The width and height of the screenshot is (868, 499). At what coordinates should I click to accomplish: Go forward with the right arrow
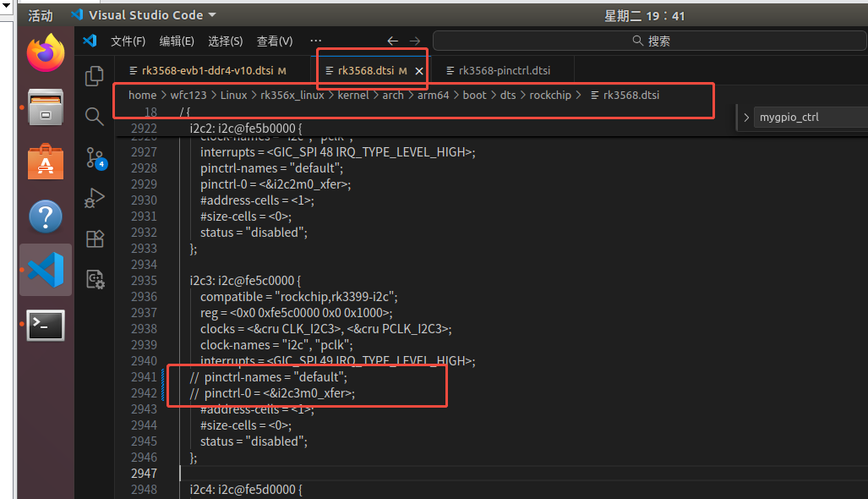[415, 41]
